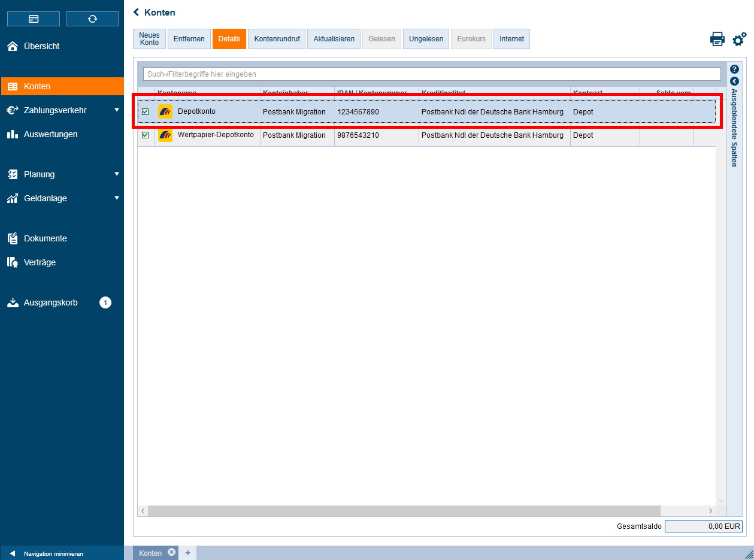Screen dimensions: 754x560
Task: Focus the Such-/Filterbegriffe search field
Action: coord(432,74)
